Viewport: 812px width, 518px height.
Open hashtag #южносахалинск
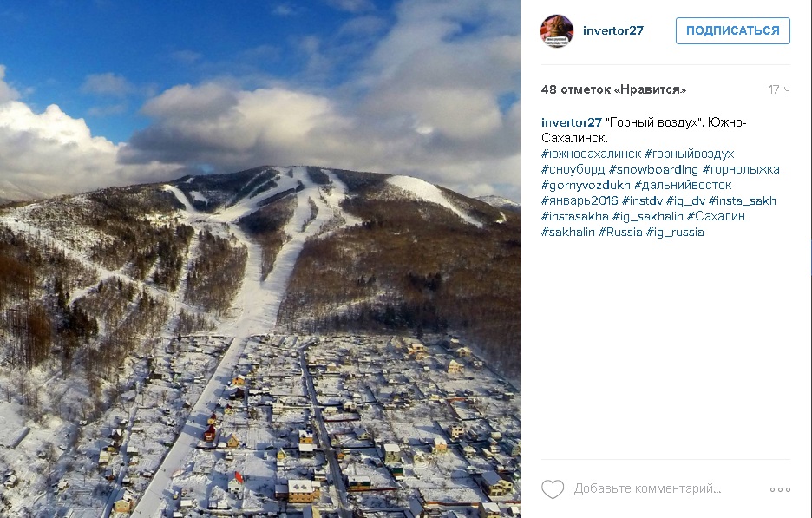[591, 154]
